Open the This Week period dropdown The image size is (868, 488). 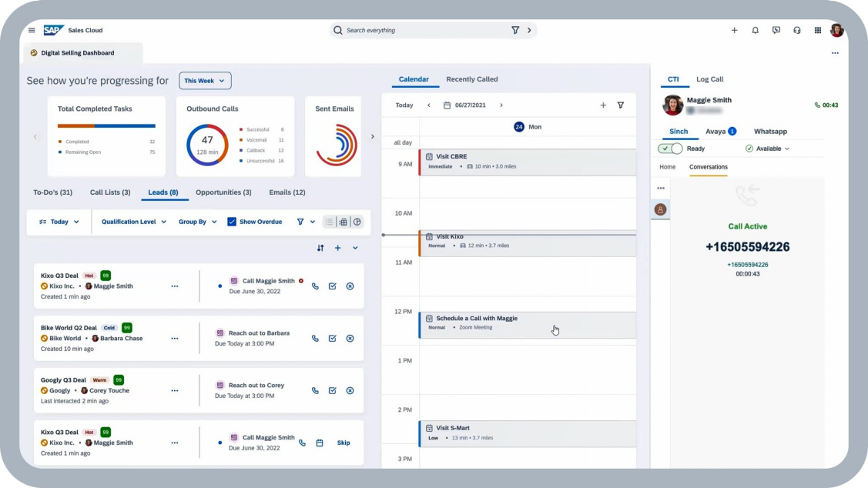pos(205,81)
